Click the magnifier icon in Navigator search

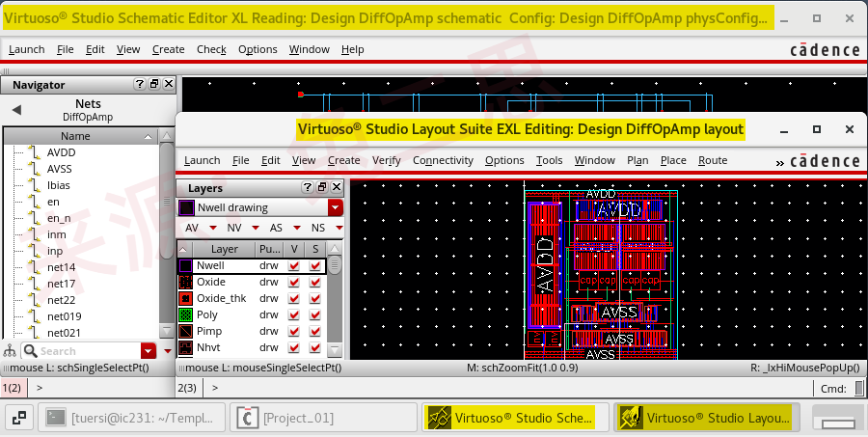click(31, 350)
